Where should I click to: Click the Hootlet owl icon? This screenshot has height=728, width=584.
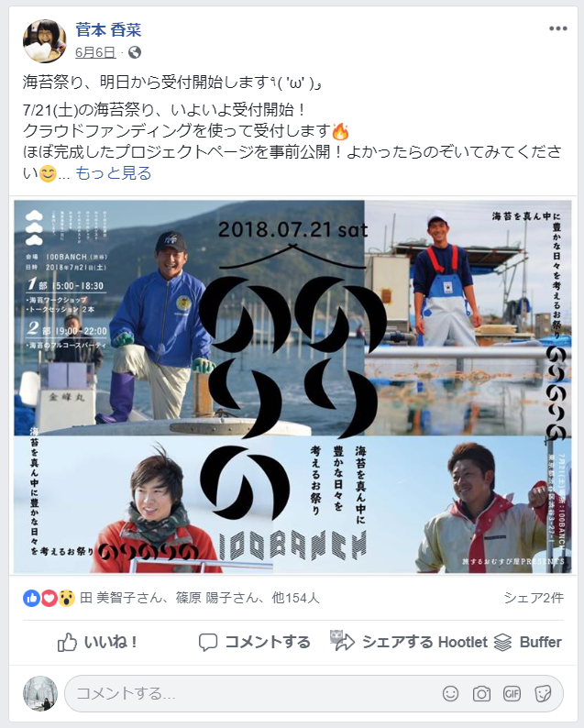(337, 637)
